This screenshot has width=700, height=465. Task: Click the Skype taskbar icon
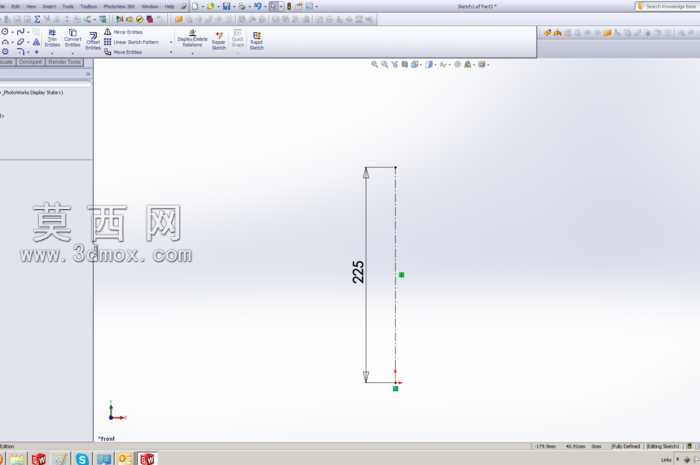point(82,459)
